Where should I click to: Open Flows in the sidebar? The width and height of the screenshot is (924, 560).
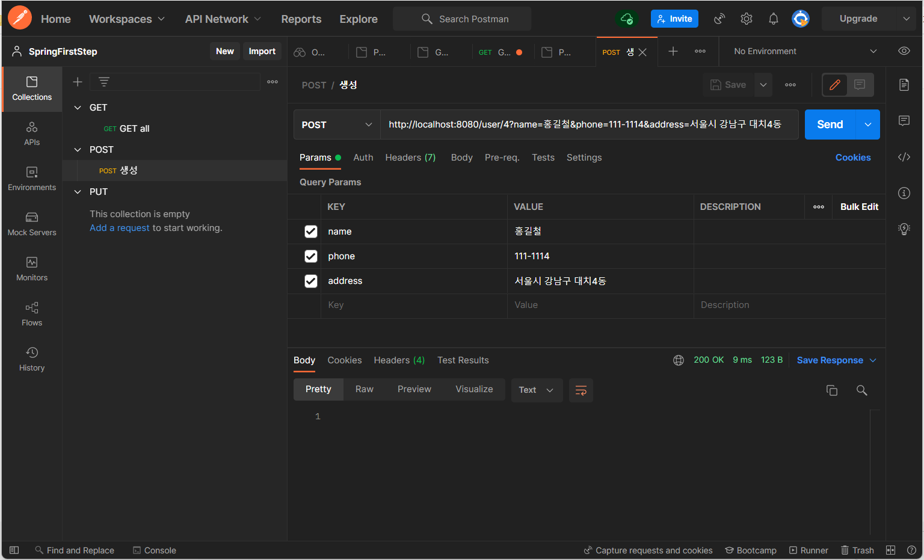[32, 314]
